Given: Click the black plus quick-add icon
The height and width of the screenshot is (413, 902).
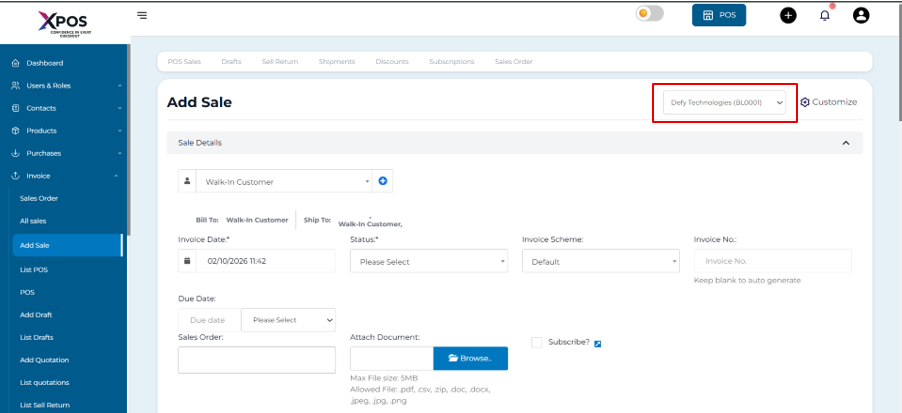Looking at the screenshot, I should click(x=788, y=15).
